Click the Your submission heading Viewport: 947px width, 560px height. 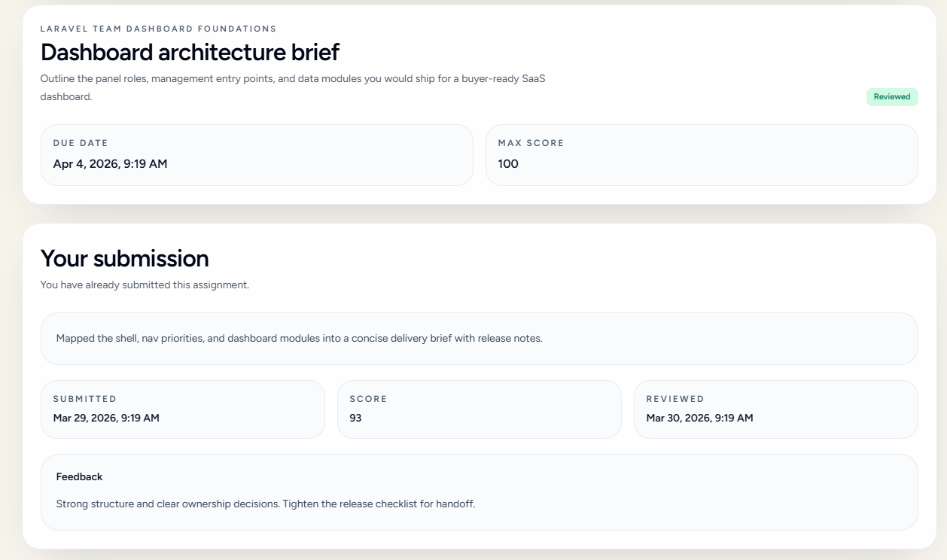click(124, 258)
